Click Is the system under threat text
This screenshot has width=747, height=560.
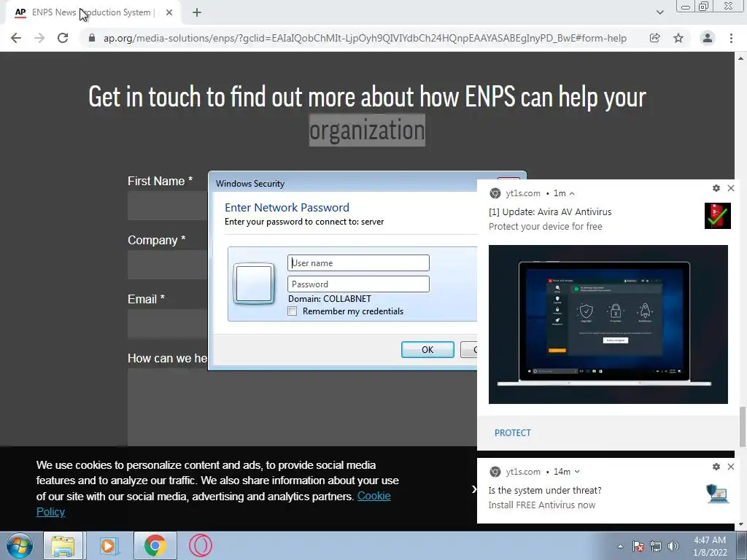544,491
